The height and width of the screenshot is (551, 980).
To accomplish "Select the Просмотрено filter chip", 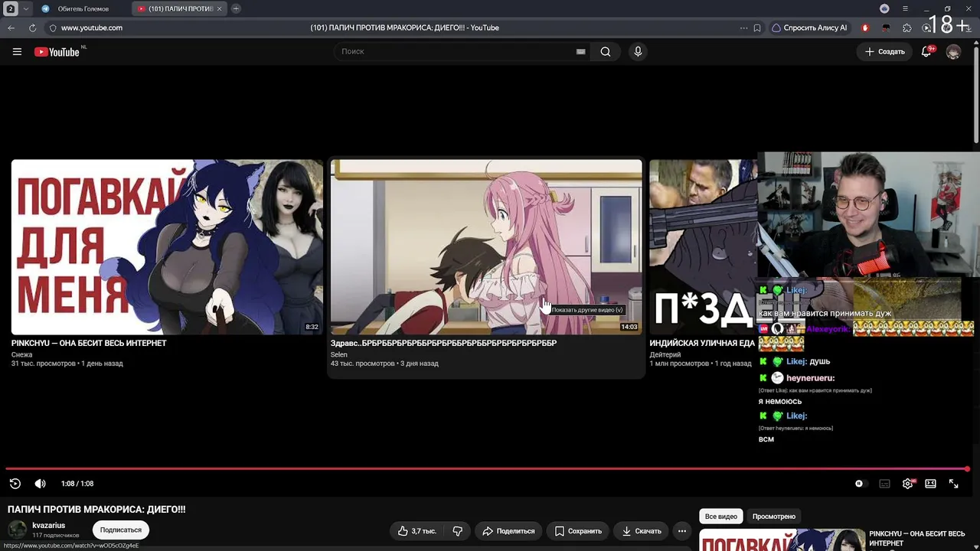I will point(774,517).
